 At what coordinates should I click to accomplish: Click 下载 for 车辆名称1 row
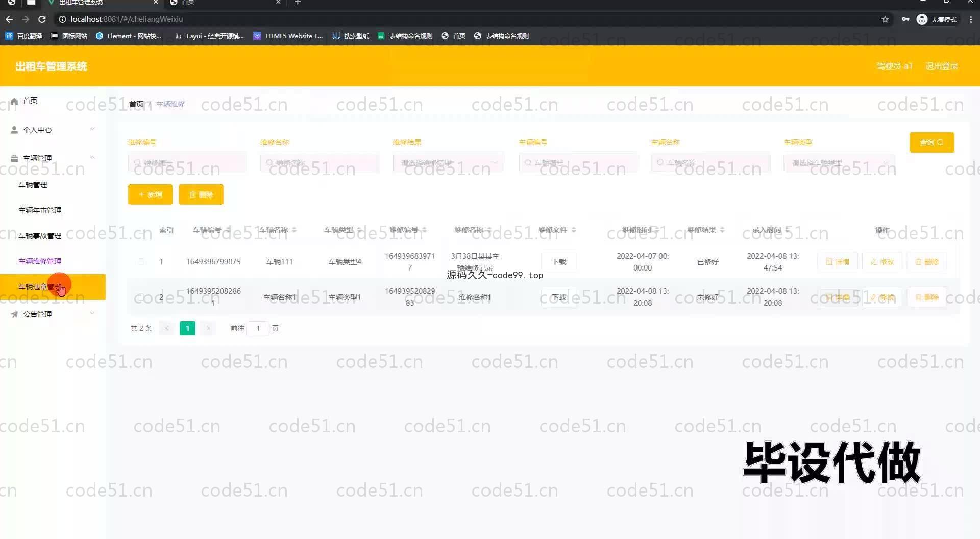pyautogui.click(x=559, y=297)
